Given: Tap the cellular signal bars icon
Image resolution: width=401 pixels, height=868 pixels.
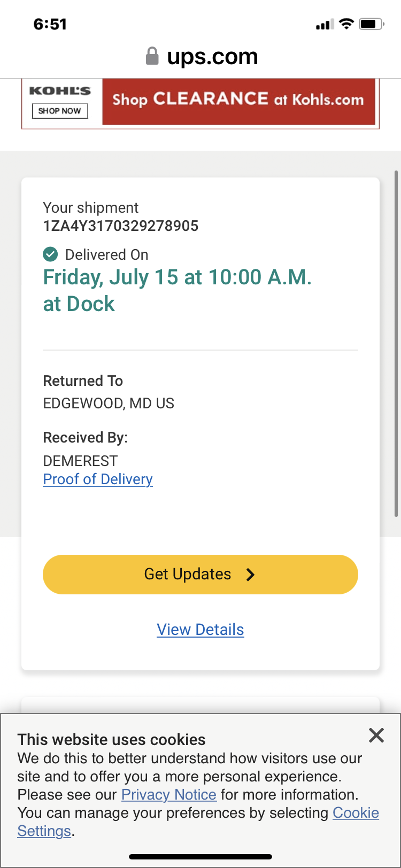Looking at the screenshot, I should click(x=325, y=25).
